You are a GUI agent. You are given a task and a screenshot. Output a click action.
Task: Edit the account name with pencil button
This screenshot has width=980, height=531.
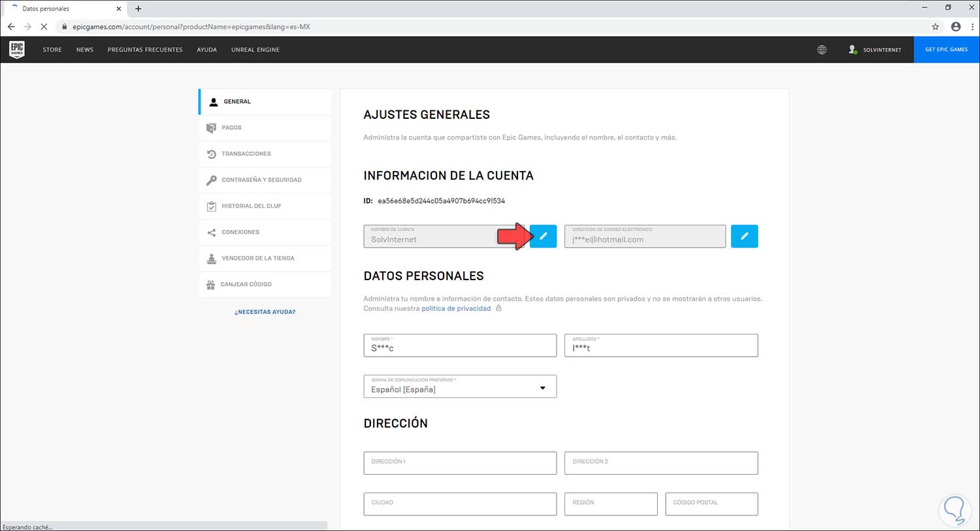tap(543, 236)
